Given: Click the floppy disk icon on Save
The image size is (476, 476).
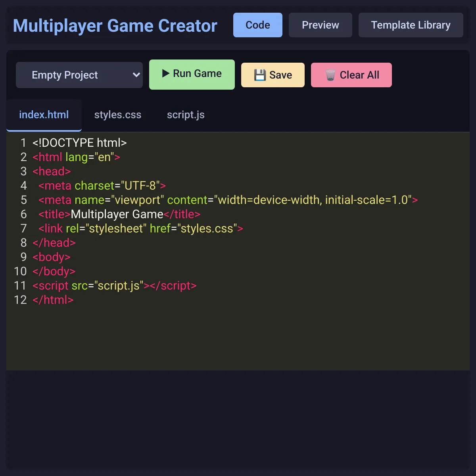Looking at the screenshot, I should [260, 75].
